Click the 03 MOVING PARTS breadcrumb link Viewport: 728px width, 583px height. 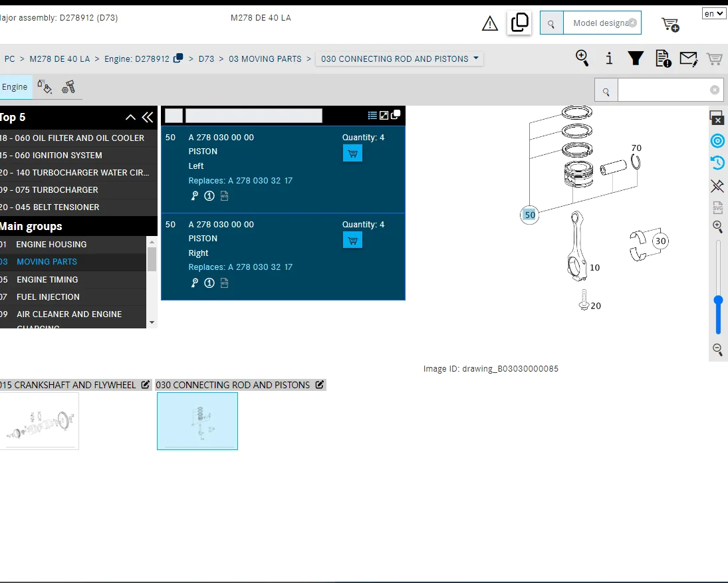[265, 59]
